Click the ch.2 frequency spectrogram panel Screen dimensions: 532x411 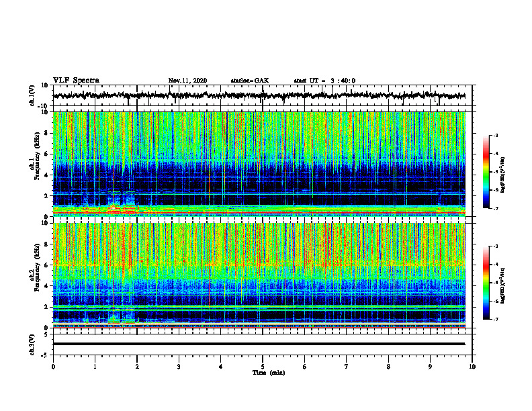click(x=259, y=275)
